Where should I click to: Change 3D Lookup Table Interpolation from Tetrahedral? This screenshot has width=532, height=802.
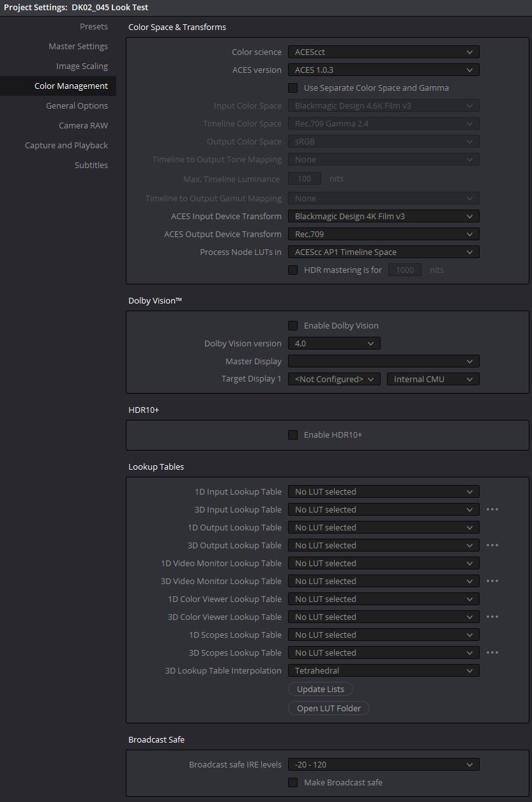tap(383, 670)
